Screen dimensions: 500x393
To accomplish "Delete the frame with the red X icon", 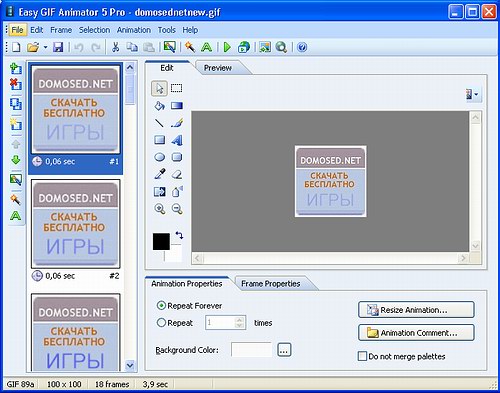I will click(16, 84).
